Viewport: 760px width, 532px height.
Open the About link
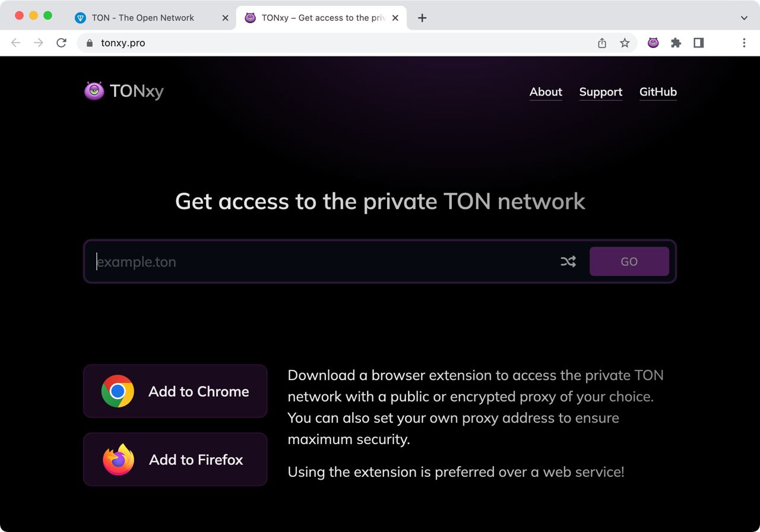click(x=546, y=92)
